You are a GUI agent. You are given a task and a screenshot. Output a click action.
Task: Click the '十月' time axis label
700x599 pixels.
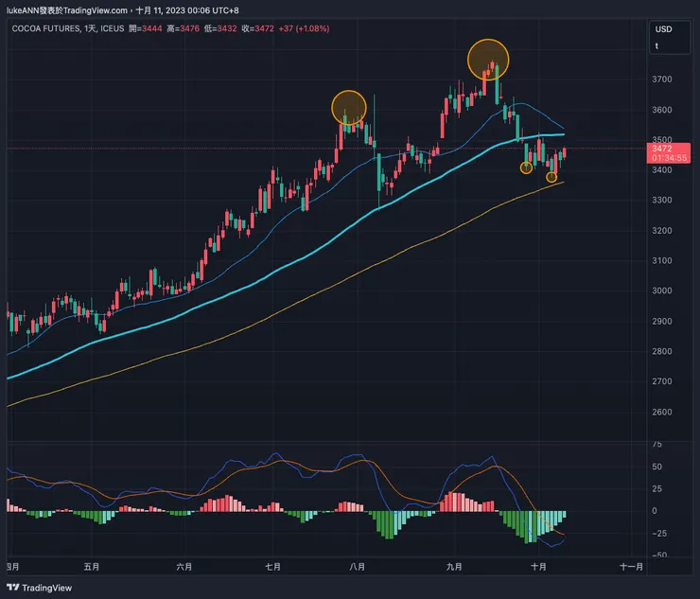[538, 567]
